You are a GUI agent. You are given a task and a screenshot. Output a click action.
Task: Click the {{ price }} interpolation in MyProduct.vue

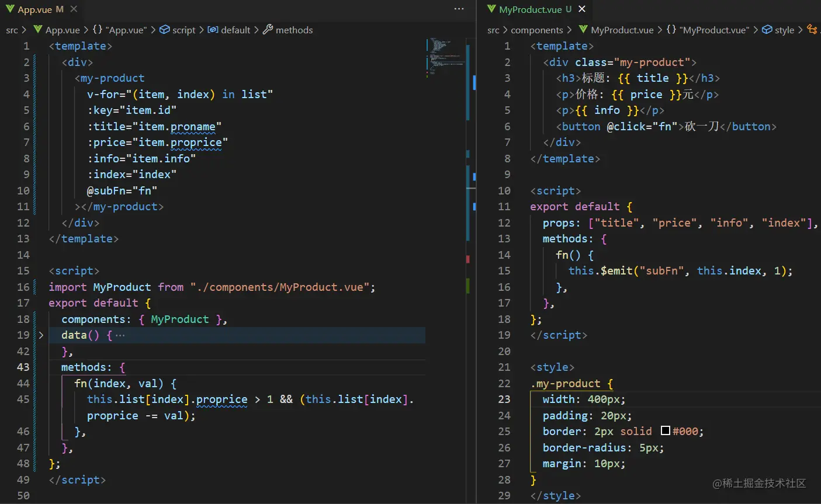pyautogui.click(x=646, y=95)
